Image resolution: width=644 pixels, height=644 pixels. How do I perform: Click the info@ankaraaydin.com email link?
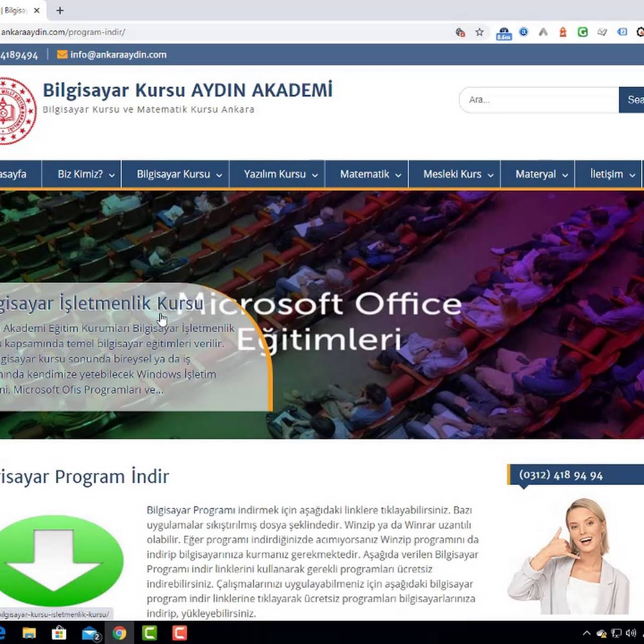click(118, 54)
